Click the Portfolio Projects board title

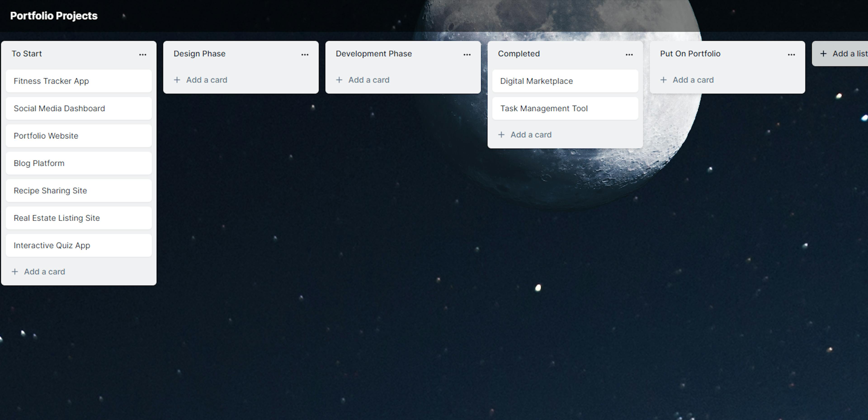[54, 16]
